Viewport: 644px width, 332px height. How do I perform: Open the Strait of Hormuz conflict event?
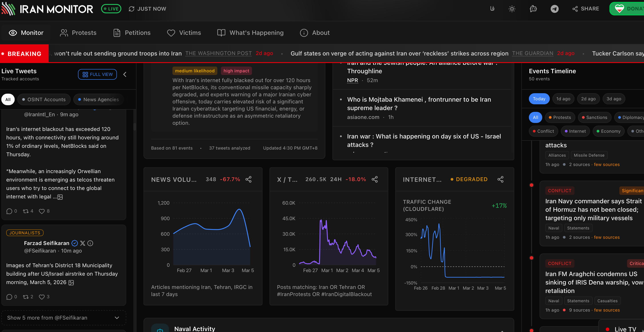[594, 210]
